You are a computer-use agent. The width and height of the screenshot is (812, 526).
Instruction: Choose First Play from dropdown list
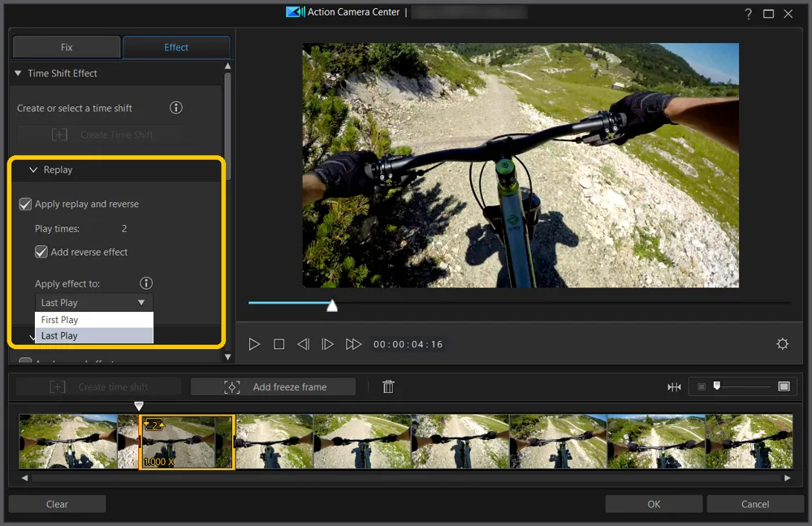tap(93, 320)
